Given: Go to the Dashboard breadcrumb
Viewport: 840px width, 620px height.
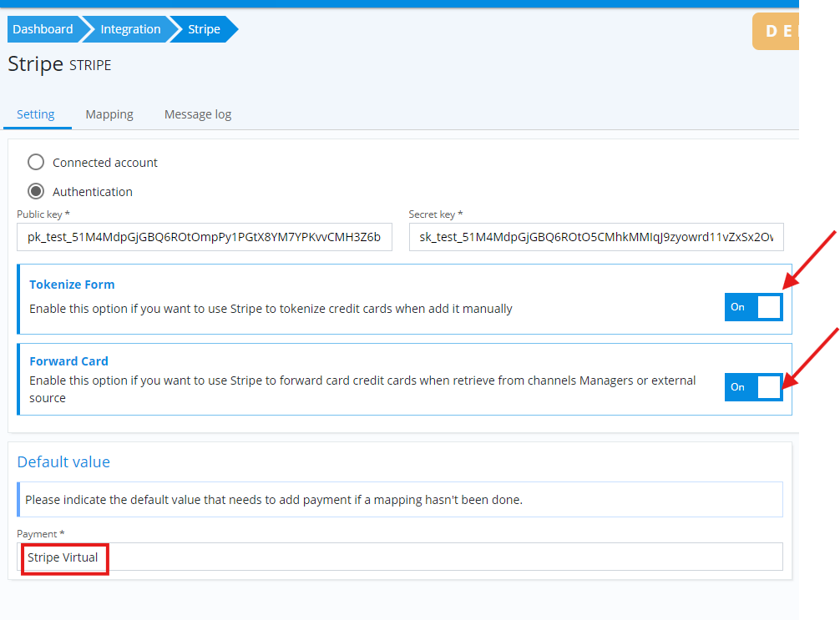Looking at the screenshot, I should 43,29.
